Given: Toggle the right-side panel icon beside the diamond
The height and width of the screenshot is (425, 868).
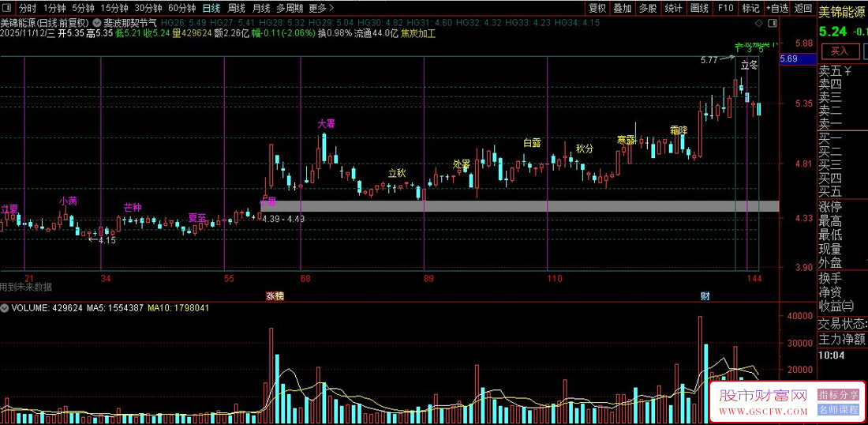Looking at the screenshot, I should click(x=773, y=23).
